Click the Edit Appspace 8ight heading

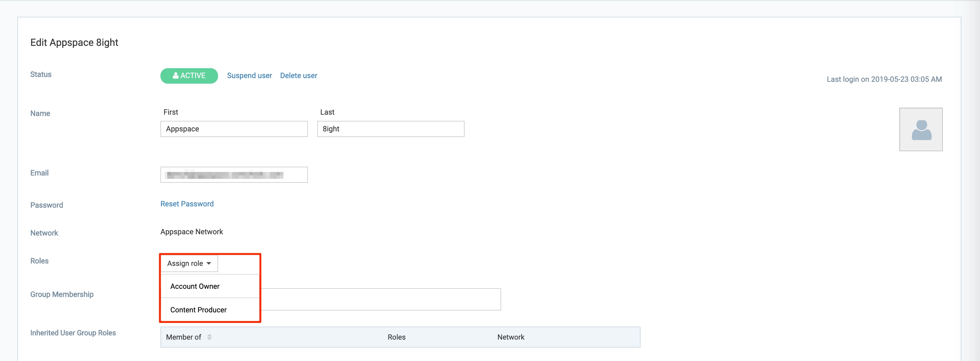tap(74, 42)
